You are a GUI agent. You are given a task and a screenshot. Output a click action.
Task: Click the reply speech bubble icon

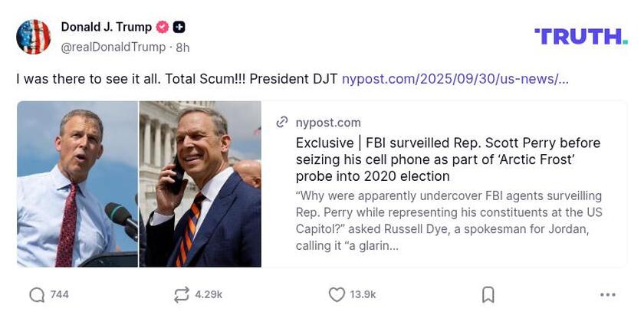pos(37,294)
